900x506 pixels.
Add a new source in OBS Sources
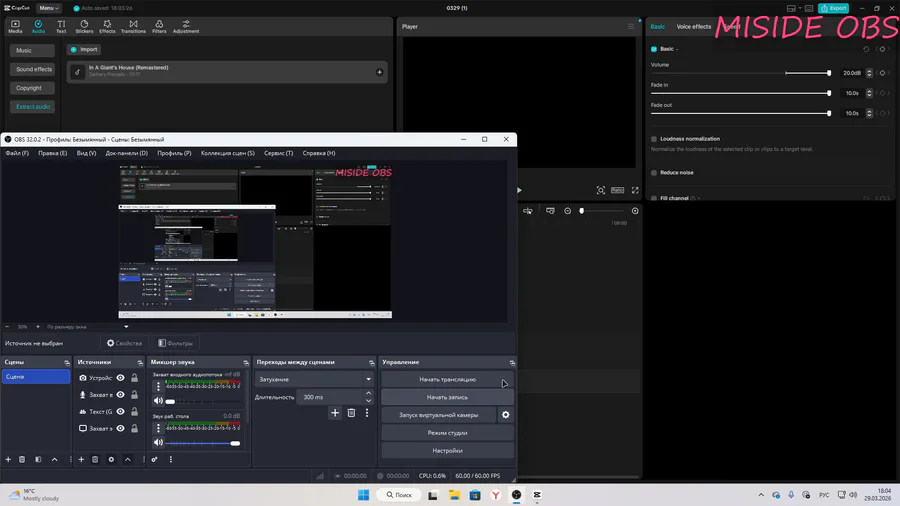pos(81,460)
